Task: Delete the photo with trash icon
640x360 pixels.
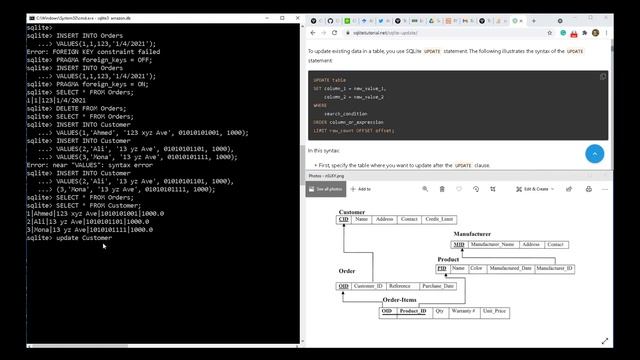Action: (442, 189)
